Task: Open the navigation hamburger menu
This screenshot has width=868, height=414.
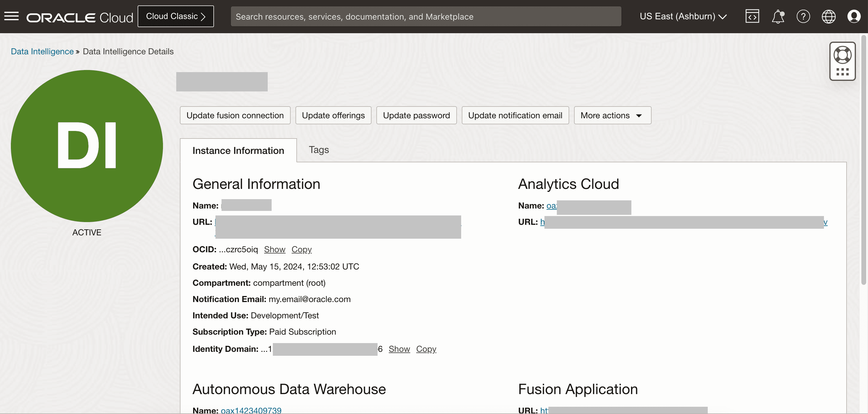Action: (x=11, y=16)
